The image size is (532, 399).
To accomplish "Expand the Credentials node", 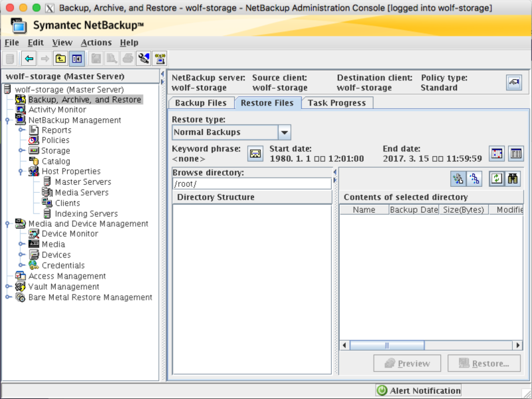I will [x=21, y=265].
